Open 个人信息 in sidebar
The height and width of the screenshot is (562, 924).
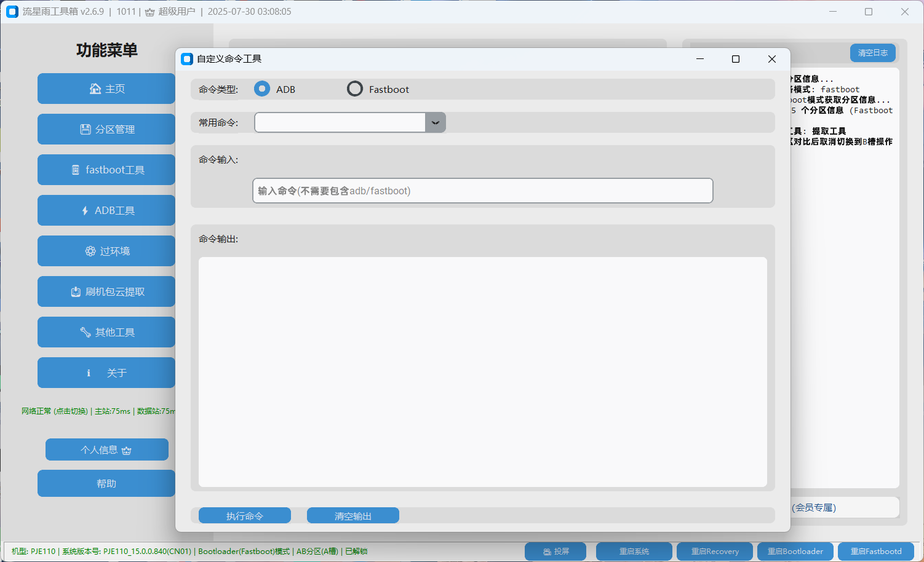pos(106,449)
